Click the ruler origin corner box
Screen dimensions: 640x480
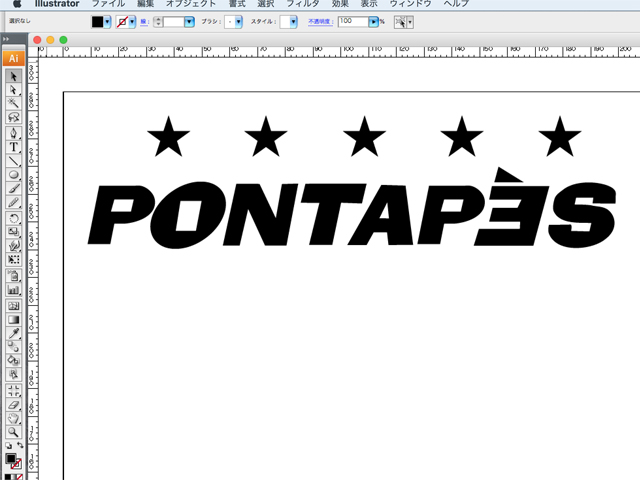(x=33, y=52)
